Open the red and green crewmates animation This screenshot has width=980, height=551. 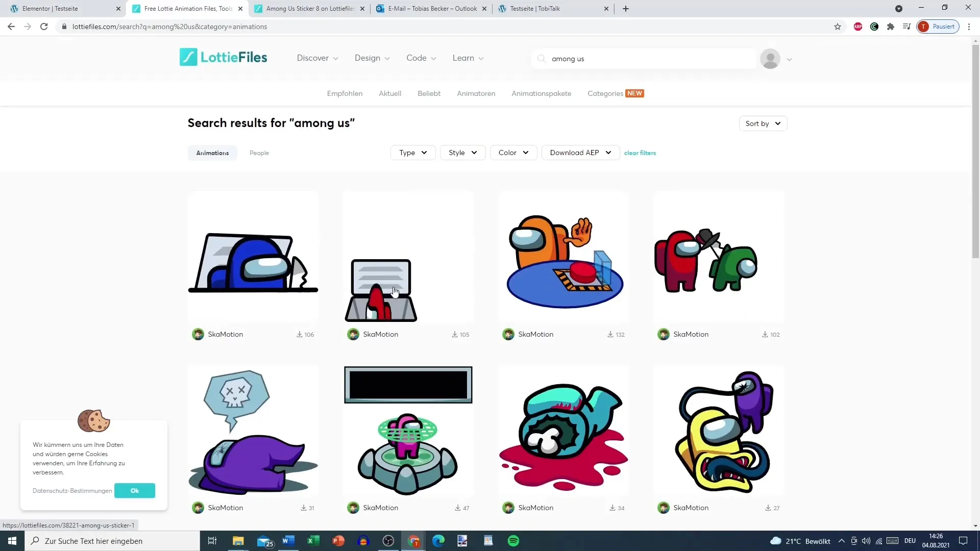point(719,257)
